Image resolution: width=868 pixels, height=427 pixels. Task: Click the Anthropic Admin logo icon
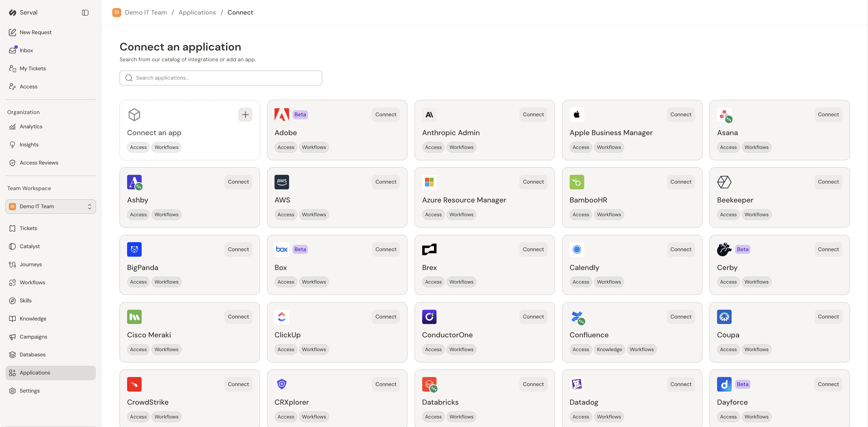[x=429, y=115]
